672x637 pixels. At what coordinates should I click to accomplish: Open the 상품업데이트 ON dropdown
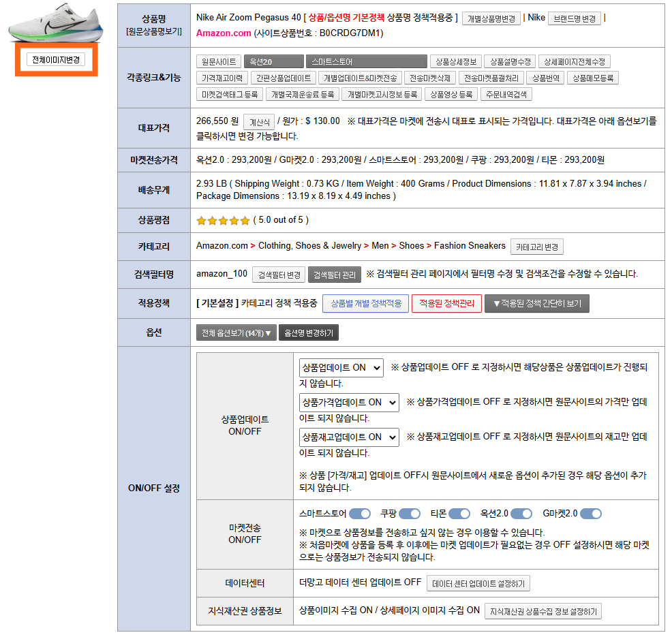click(341, 367)
